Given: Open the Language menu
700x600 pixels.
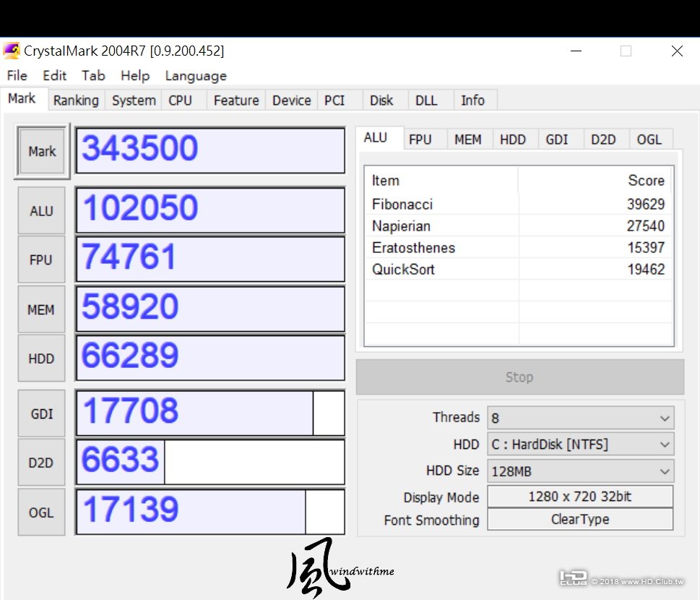Looking at the screenshot, I should coord(196,75).
